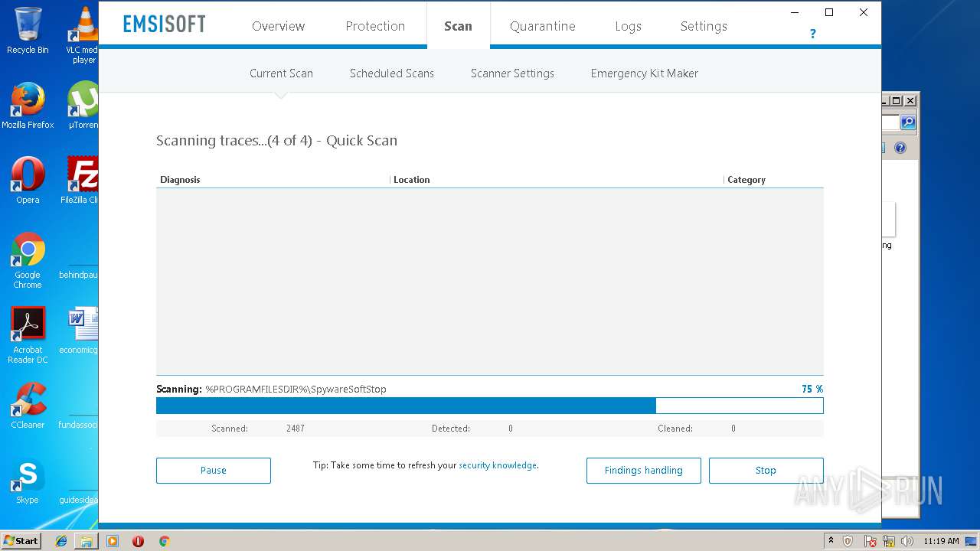Viewport: 980px width, 551px height.
Task: Launch FileZilla Client desktop shortcut
Action: point(80,181)
